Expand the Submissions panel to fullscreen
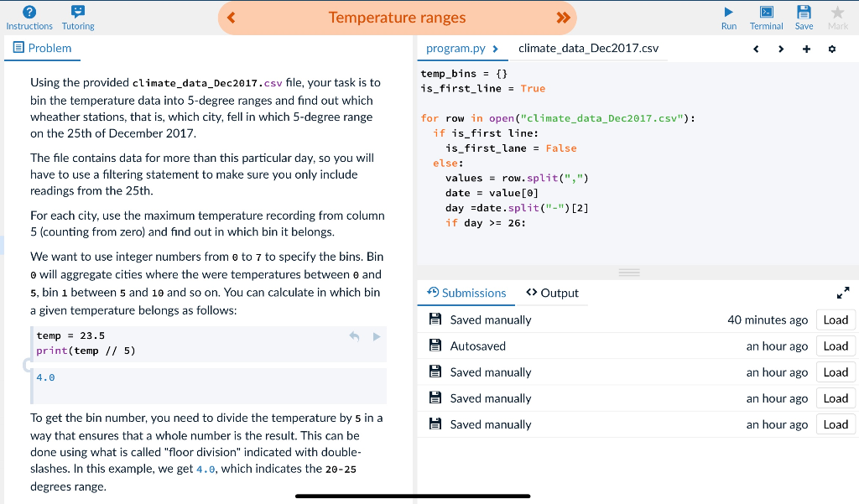859x504 pixels. [843, 293]
